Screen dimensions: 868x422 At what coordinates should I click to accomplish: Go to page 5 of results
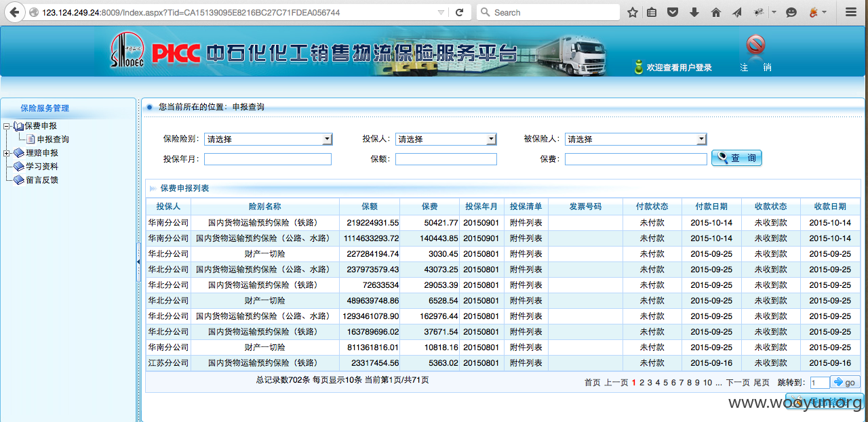666,383
